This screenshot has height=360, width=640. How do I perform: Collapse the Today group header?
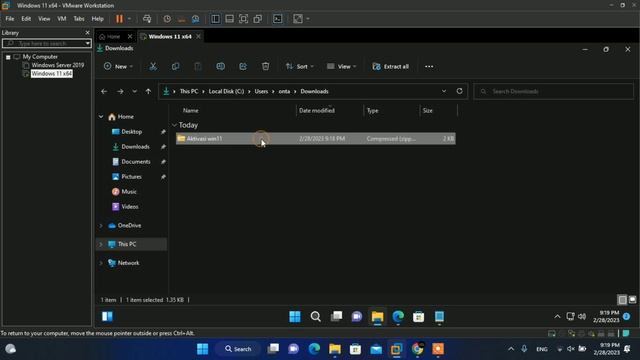[174, 125]
